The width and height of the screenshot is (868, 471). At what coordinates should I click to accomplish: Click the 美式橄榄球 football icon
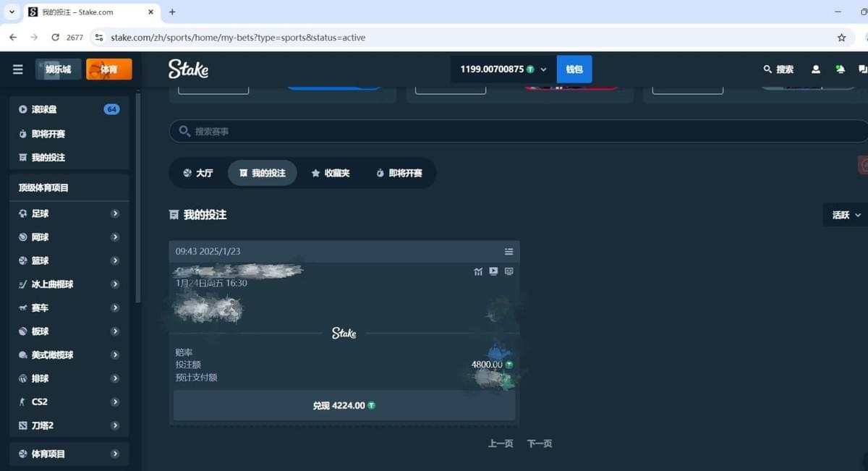[23, 355]
